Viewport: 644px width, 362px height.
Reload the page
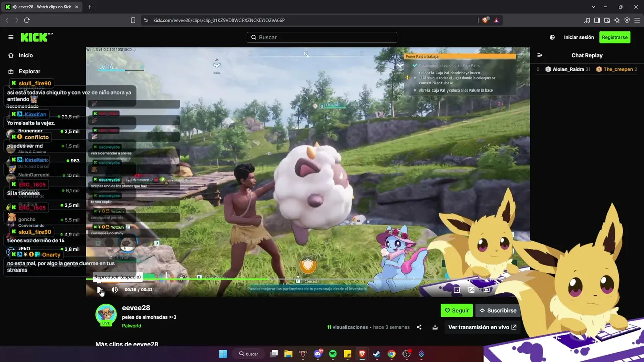pyautogui.click(x=27, y=20)
